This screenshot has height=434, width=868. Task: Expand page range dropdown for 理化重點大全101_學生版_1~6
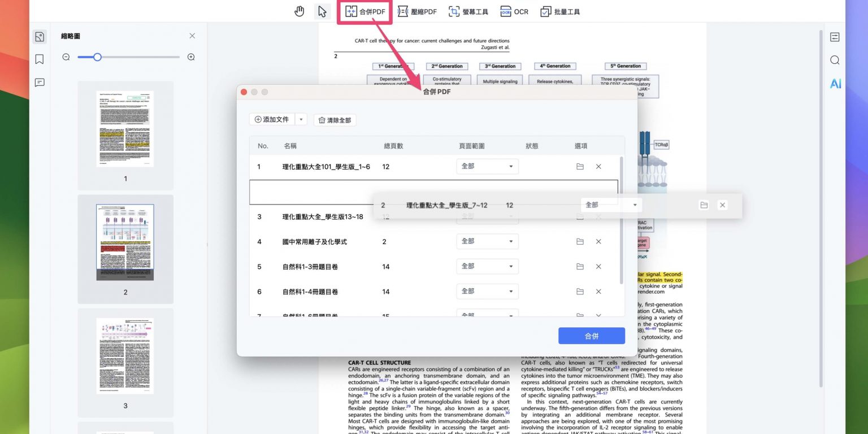coord(487,167)
